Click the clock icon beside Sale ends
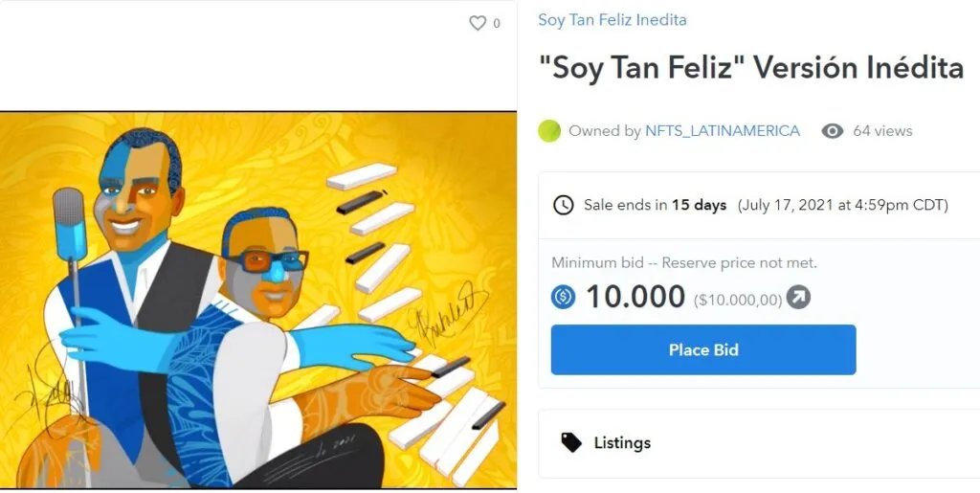 [x=563, y=205]
